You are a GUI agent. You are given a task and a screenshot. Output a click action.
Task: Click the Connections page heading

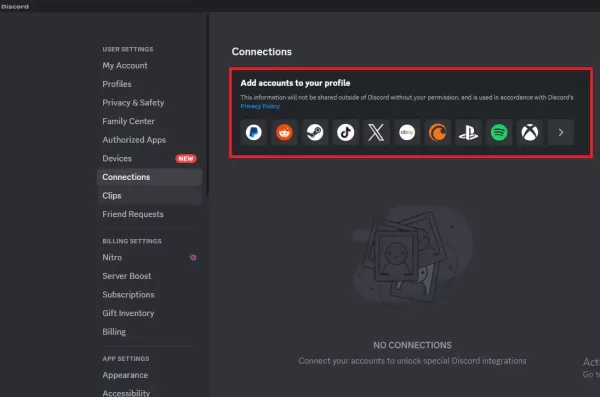pos(262,52)
